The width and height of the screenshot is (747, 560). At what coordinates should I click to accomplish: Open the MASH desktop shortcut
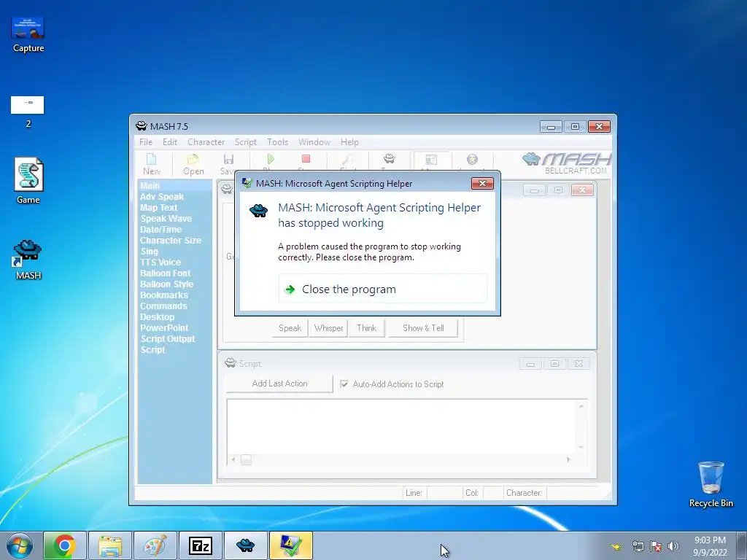pyautogui.click(x=28, y=260)
